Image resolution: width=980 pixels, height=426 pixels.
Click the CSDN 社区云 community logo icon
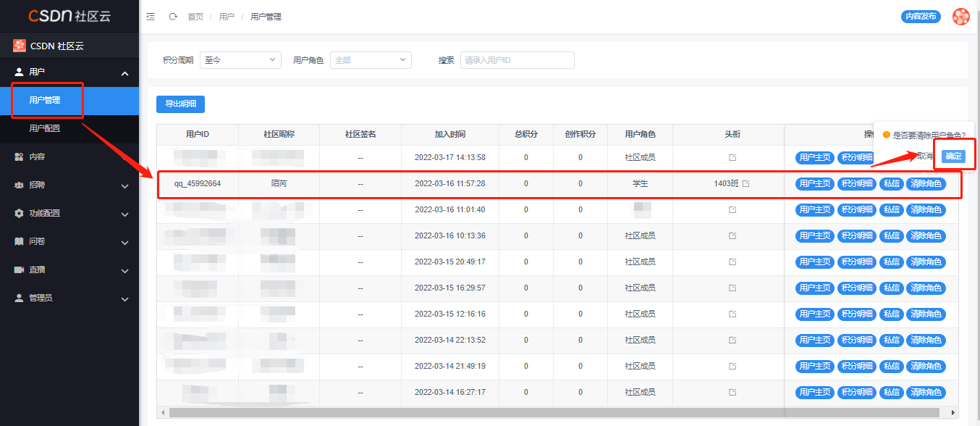[x=20, y=46]
